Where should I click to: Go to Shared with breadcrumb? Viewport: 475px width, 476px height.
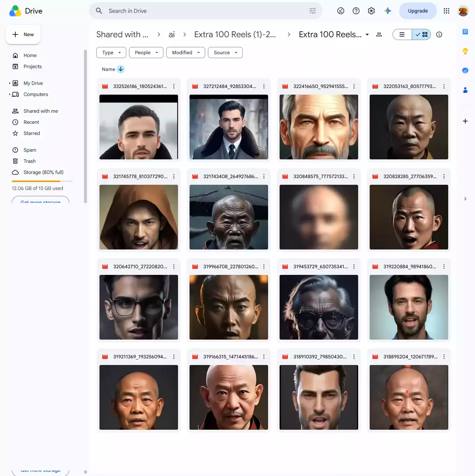(x=122, y=34)
